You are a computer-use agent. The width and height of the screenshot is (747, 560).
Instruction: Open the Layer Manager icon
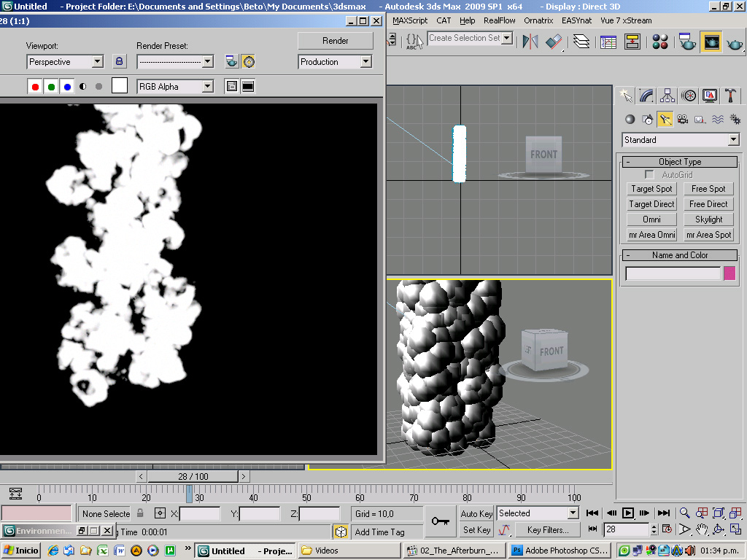[x=581, y=42]
